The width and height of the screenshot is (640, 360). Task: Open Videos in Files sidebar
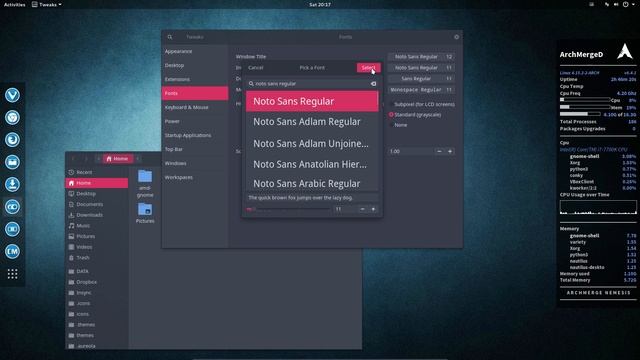97,247
